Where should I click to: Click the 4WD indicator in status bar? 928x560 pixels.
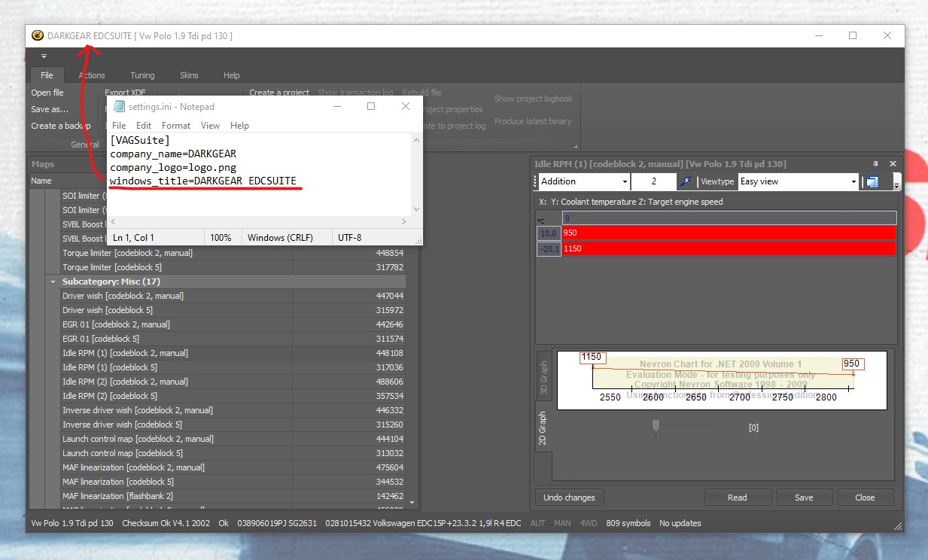[589, 523]
